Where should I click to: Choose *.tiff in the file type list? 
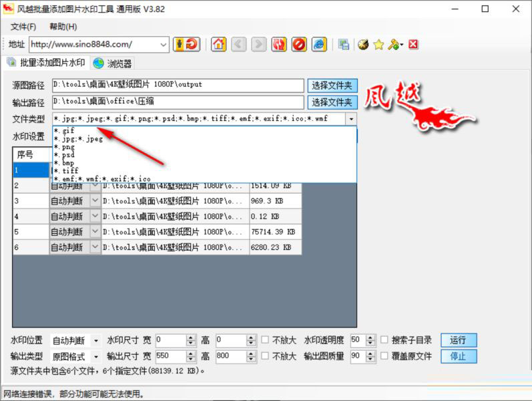pos(204,170)
